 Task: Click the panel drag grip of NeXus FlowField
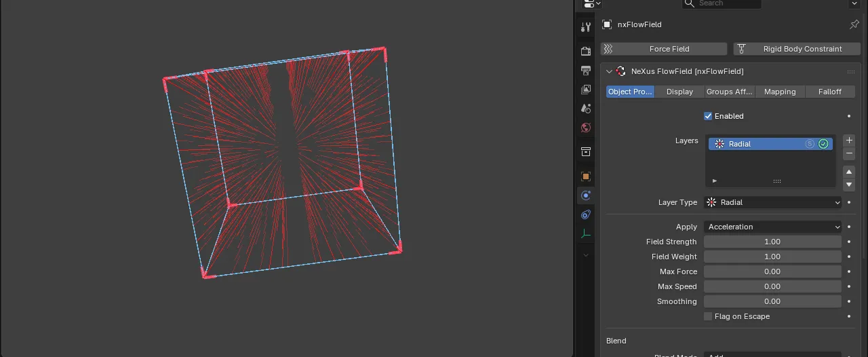coord(850,71)
